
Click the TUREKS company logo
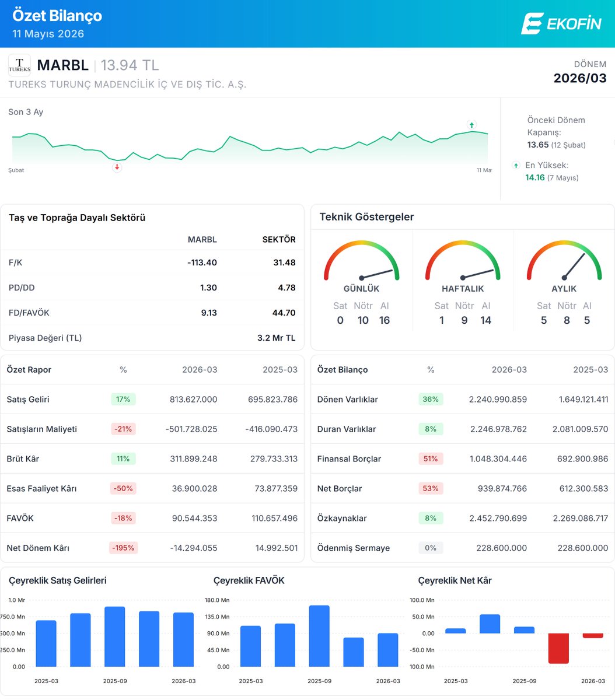tap(19, 65)
